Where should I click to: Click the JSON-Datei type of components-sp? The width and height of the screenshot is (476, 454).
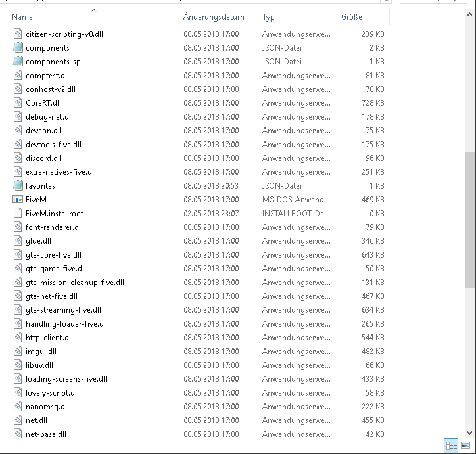[281, 62]
